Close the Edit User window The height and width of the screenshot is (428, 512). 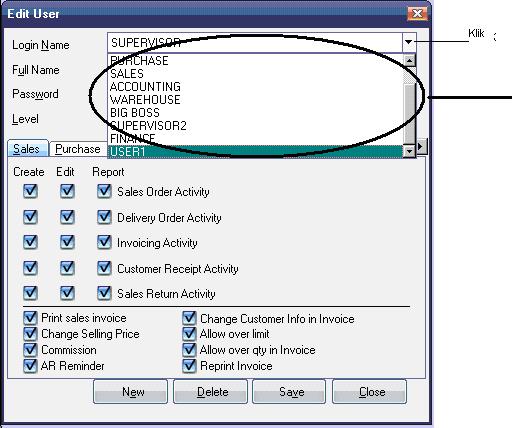[417, 14]
